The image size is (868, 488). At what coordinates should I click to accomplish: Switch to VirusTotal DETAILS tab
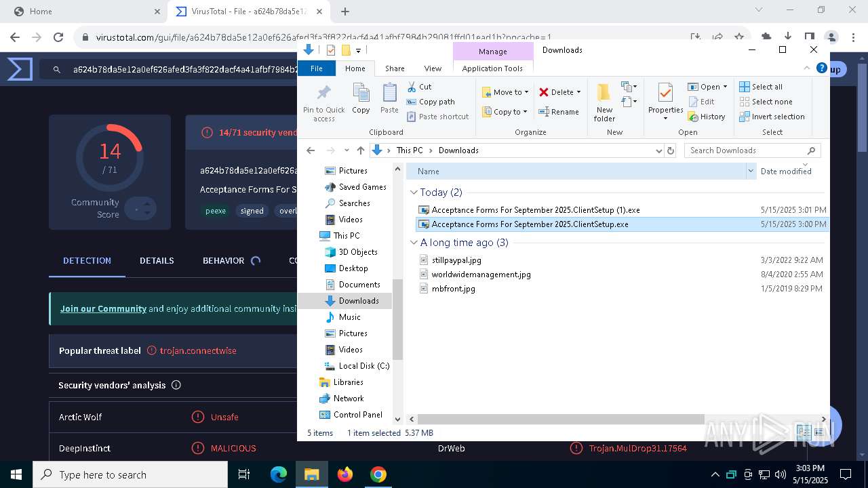coord(157,260)
